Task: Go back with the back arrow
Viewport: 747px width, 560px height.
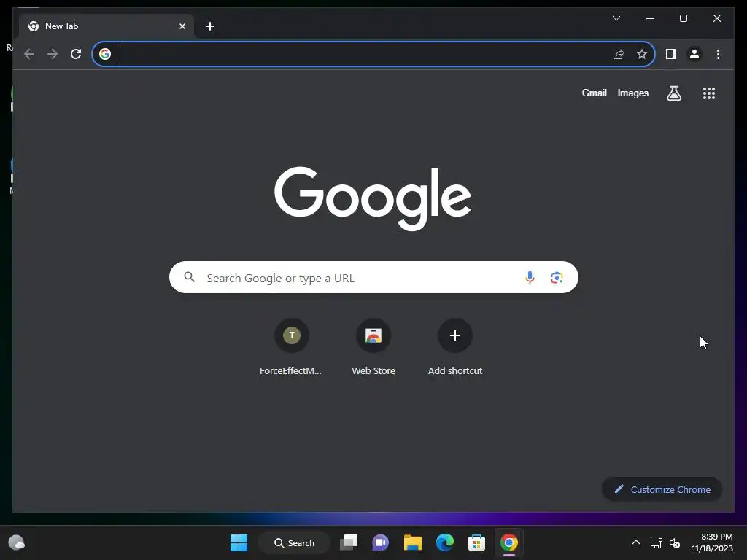Action: (x=29, y=54)
